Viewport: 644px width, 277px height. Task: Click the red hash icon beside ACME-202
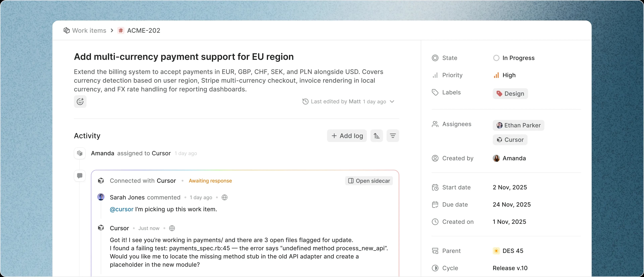pos(121,31)
